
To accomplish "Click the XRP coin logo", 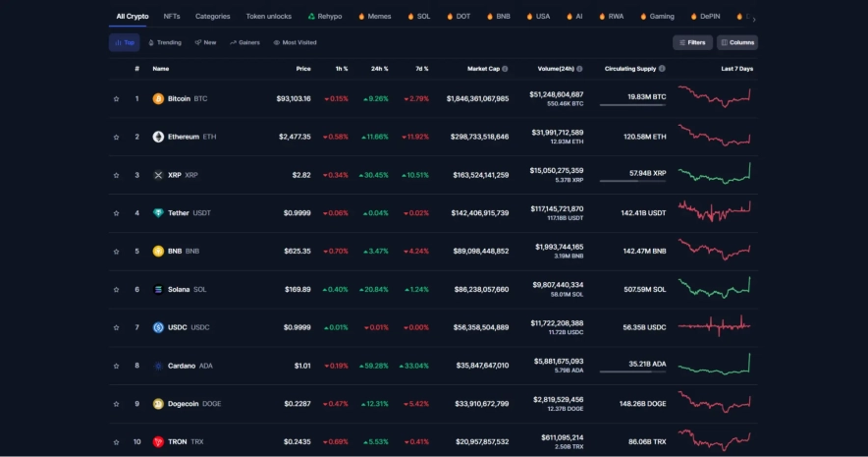I will tap(158, 175).
